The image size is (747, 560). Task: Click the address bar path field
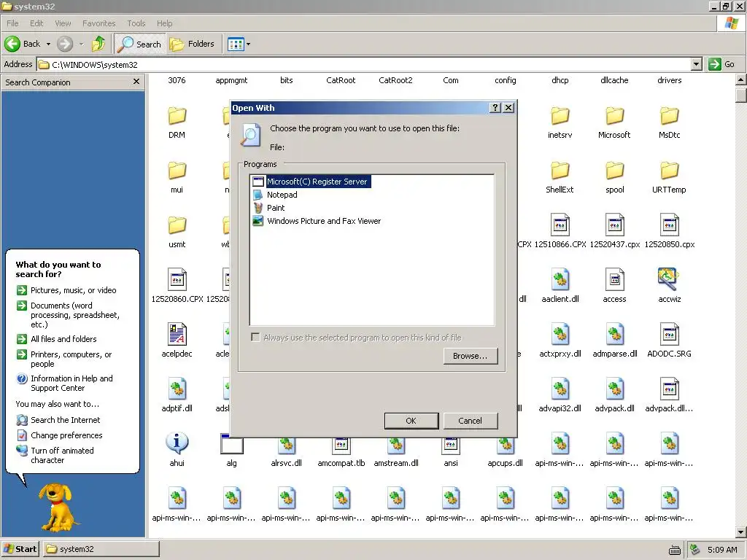[x=365, y=64]
